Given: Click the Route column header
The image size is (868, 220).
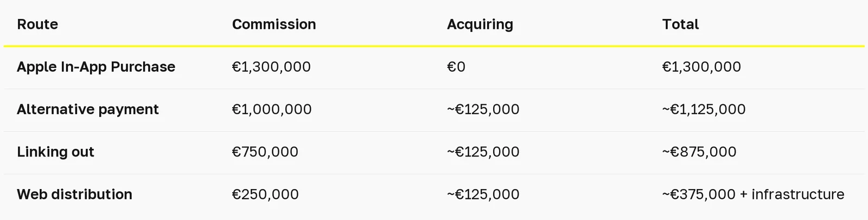Looking at the screenshot, I should pyautogui.click(x=37, y=24).
